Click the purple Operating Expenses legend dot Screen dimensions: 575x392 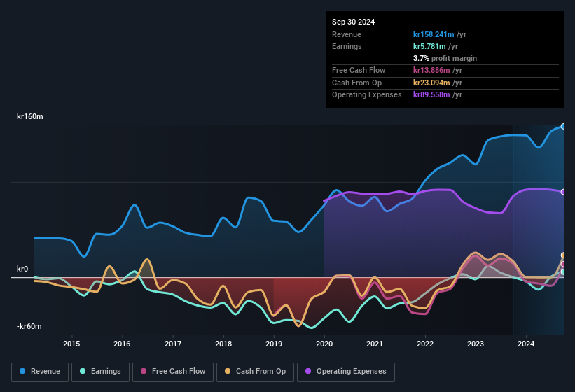click(x=308, y=371)
